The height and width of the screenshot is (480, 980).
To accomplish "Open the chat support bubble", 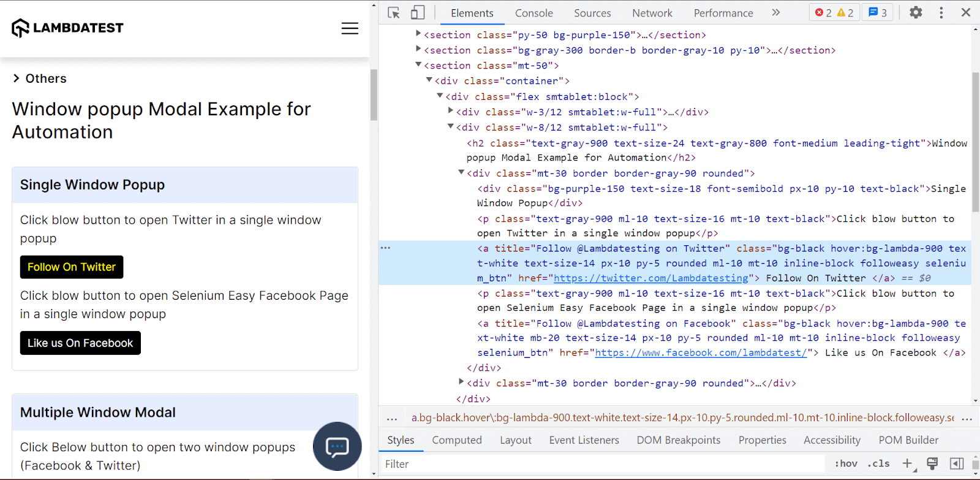I will pos(337,446).
